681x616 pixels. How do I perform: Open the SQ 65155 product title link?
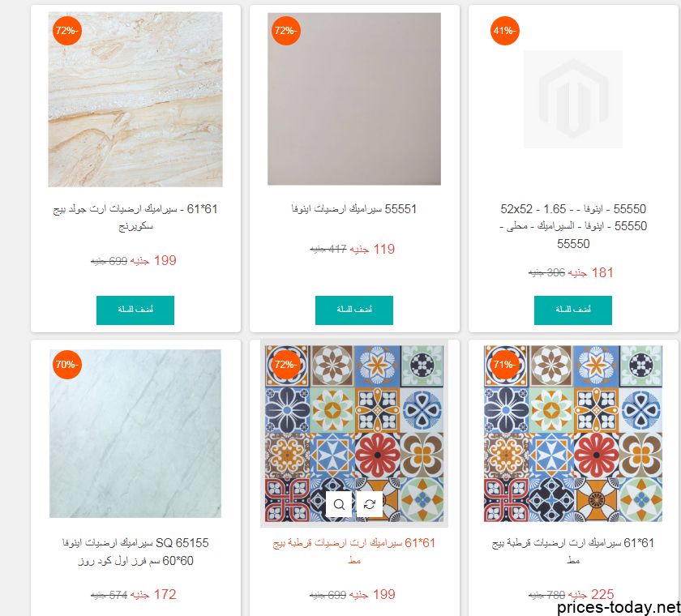click(x=135, y=551)
